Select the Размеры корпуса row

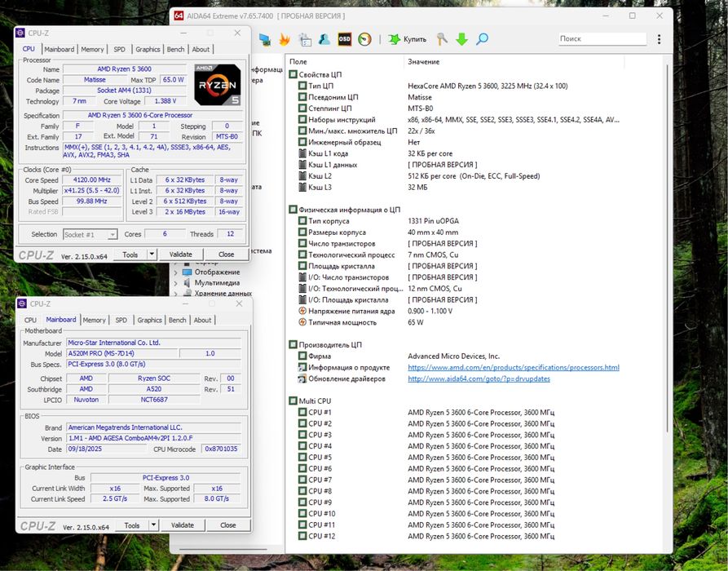point(474,232)
